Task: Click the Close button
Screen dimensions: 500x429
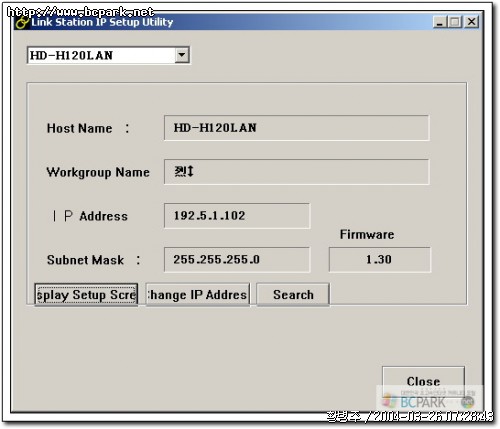Action: pos(423,381)
